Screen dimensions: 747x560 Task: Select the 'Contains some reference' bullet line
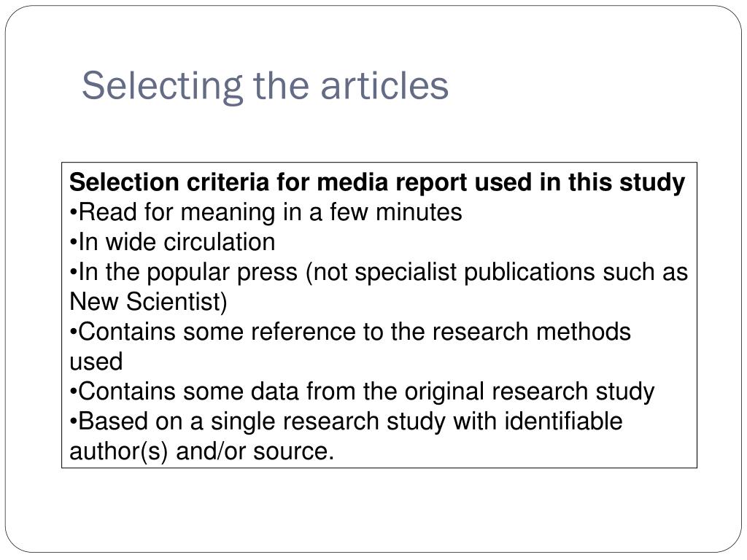tap(350, 332)
